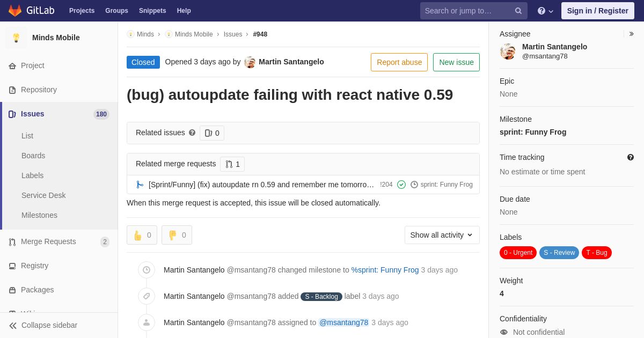Click the red T - Bug label

597,253
